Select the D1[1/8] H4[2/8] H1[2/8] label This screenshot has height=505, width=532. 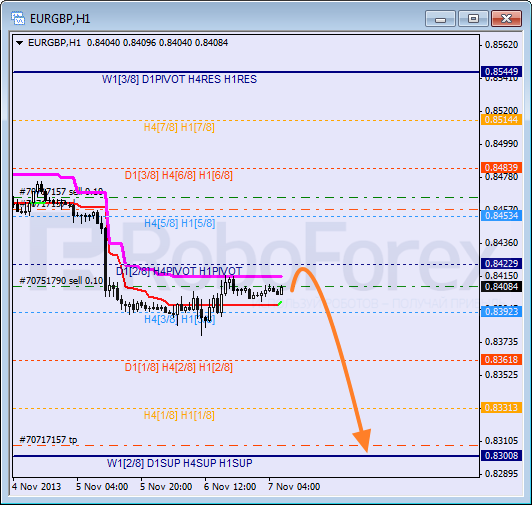click(179, 368)
